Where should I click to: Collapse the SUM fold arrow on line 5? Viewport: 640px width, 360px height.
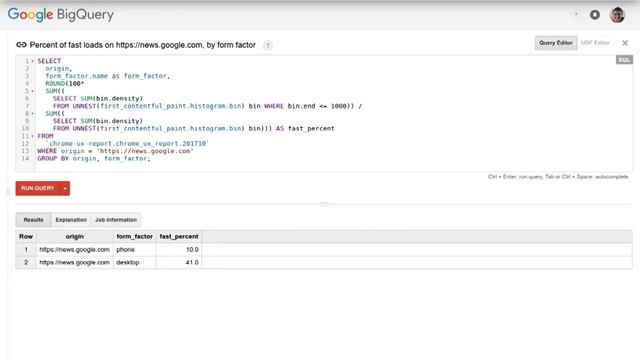(x=33, y=91)
